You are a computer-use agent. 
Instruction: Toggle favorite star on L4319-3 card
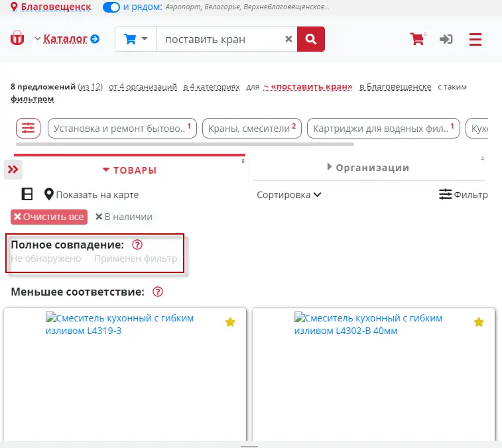coord(230,322)
